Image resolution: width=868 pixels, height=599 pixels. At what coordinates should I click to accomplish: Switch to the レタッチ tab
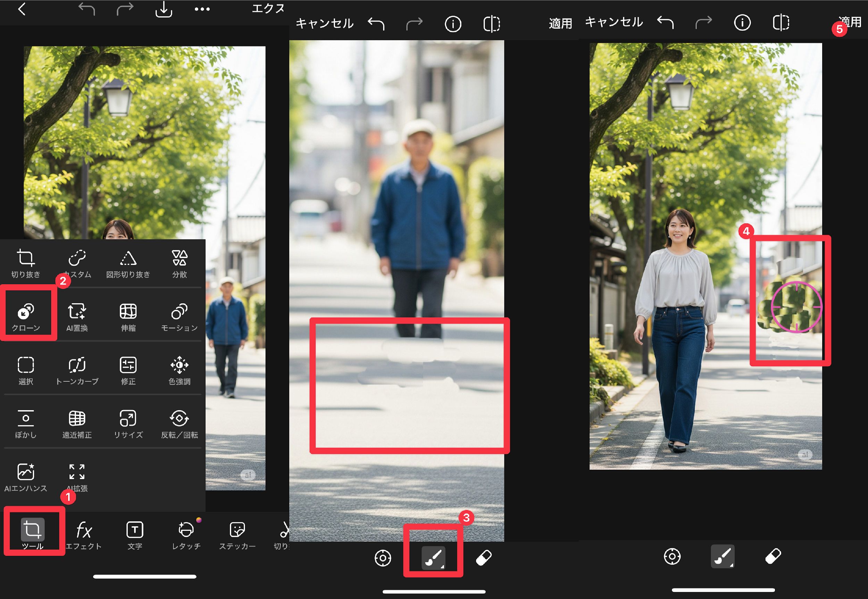[186, 535]
